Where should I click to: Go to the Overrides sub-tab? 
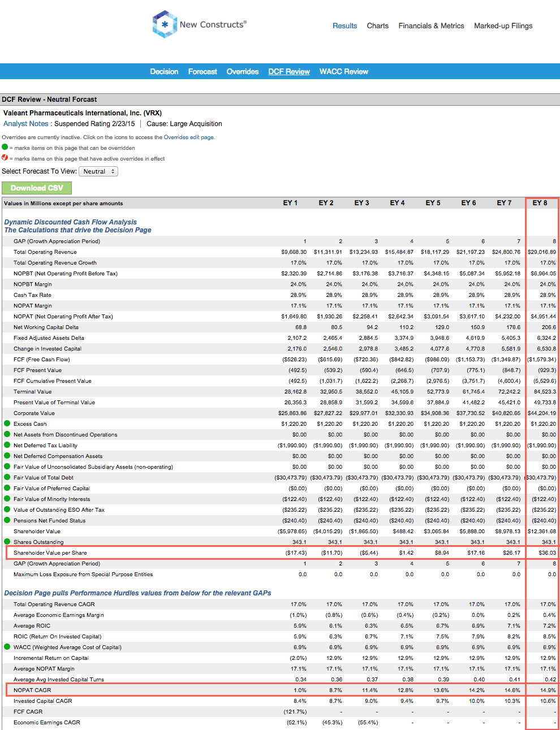pyautogui.click(x=243, y=72)
